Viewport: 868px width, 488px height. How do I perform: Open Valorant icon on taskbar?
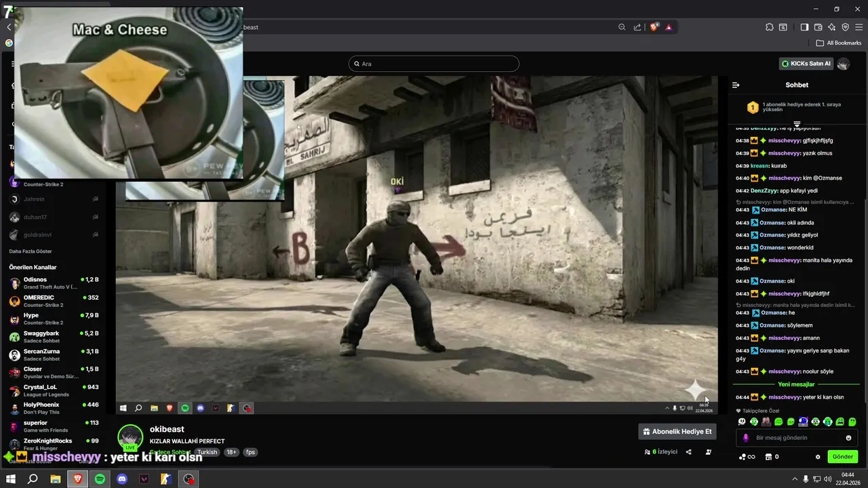coord(144,479)
